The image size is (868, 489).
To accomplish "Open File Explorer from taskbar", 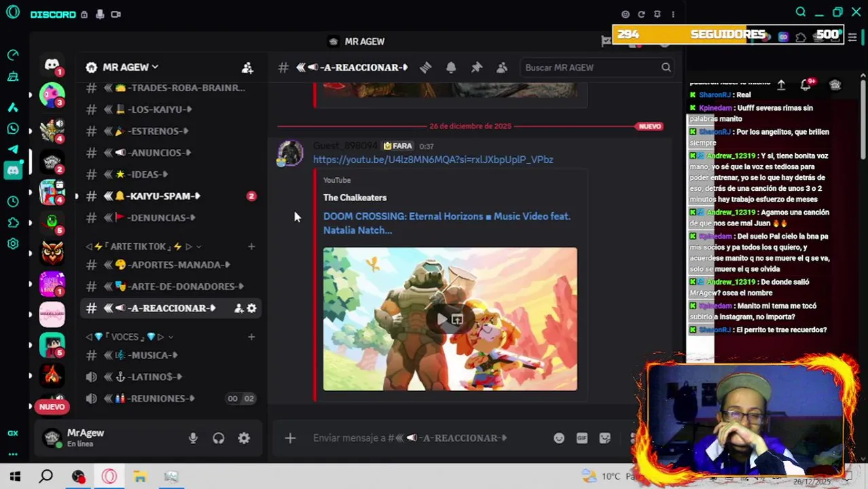I will tap(140, 477).
